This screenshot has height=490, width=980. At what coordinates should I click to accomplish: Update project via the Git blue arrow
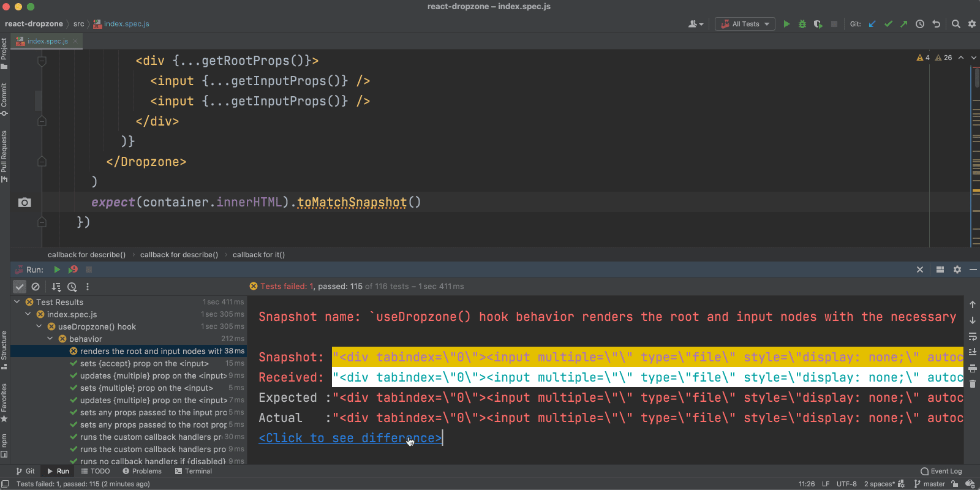coord(872,24)
